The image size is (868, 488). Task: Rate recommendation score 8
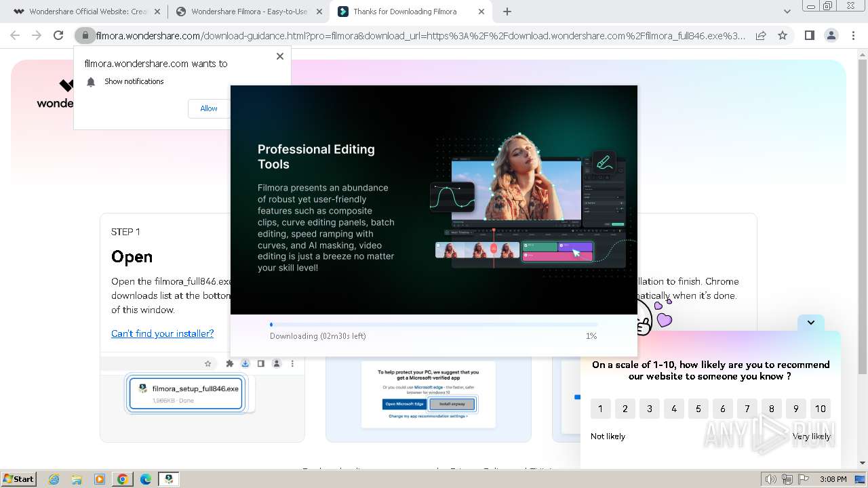[x=771, y=409]
